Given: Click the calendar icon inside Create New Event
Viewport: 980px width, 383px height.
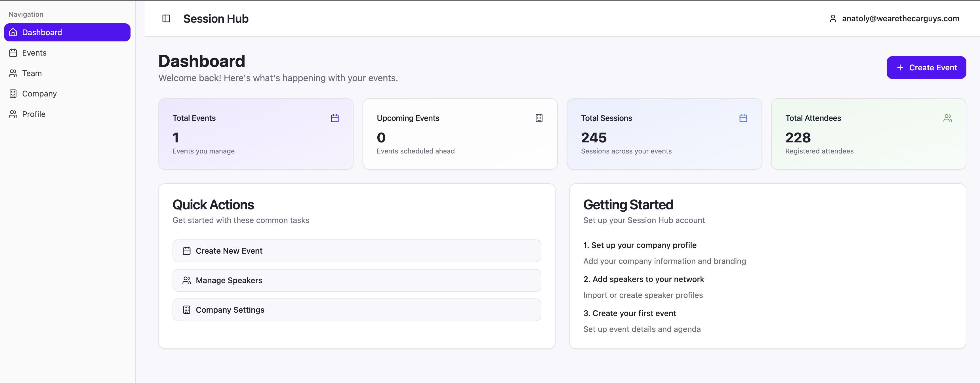Looking at the screenshot, I should (186, 251).
